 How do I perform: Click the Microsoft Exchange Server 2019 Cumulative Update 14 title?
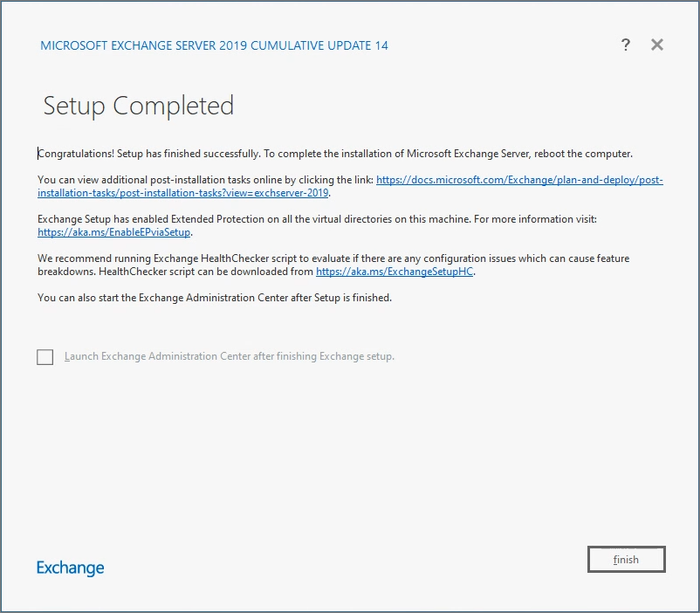tap(215, 45)
